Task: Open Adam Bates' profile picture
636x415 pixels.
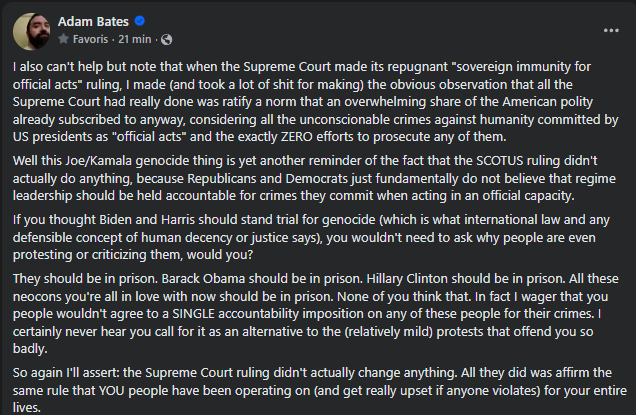Action: point(32,31)
